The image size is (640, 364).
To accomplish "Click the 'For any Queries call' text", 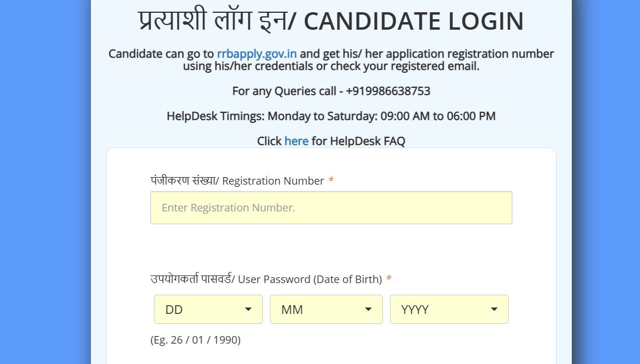I will (x=283, y=91).
